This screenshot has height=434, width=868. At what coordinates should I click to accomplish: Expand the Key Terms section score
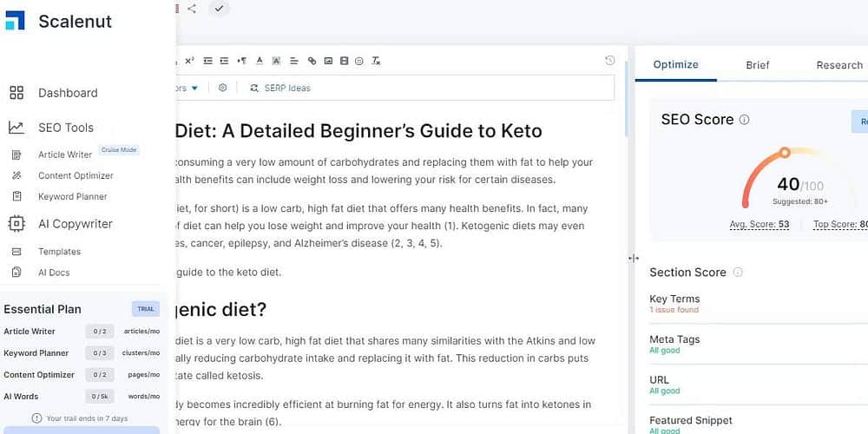coord(674,303)
